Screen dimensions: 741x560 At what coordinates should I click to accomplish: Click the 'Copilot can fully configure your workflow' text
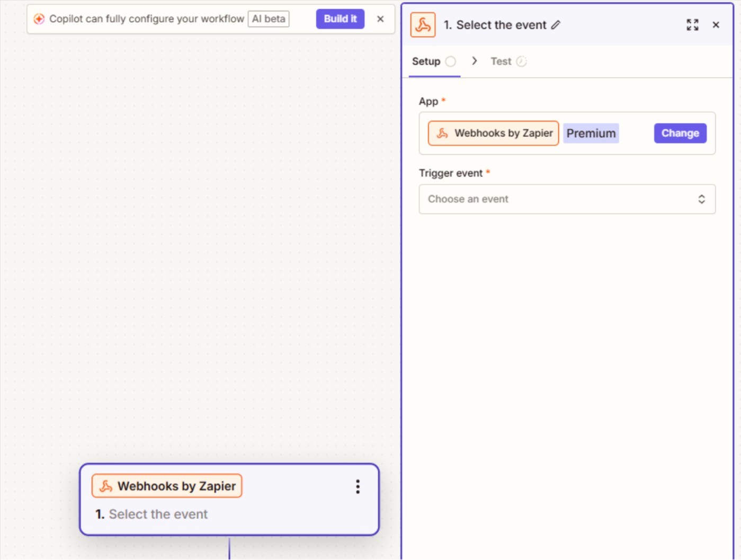147,19
